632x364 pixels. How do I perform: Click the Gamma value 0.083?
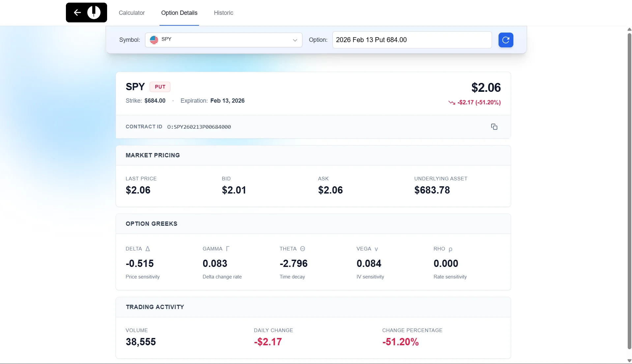(215, 264)
